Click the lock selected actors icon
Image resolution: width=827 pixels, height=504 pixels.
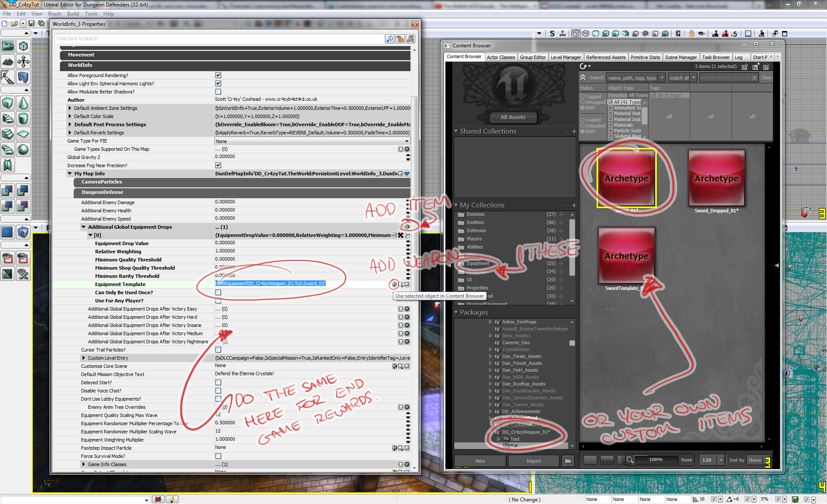(692, 34)
